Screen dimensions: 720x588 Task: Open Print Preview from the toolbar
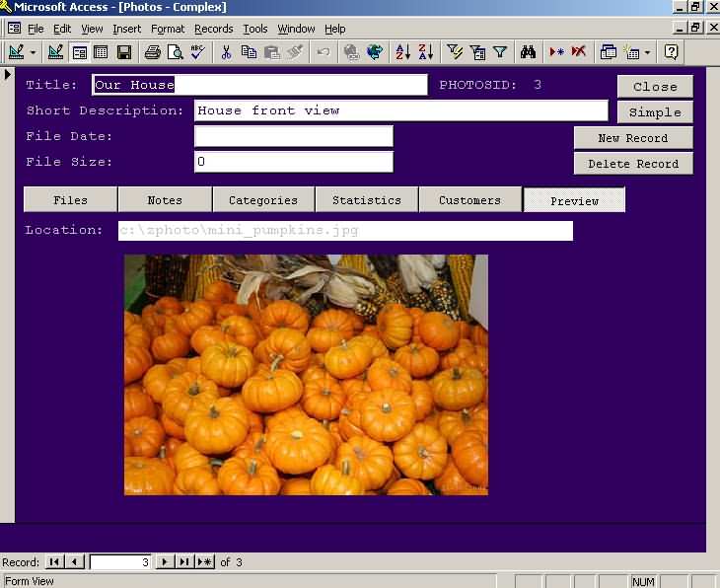175,52
